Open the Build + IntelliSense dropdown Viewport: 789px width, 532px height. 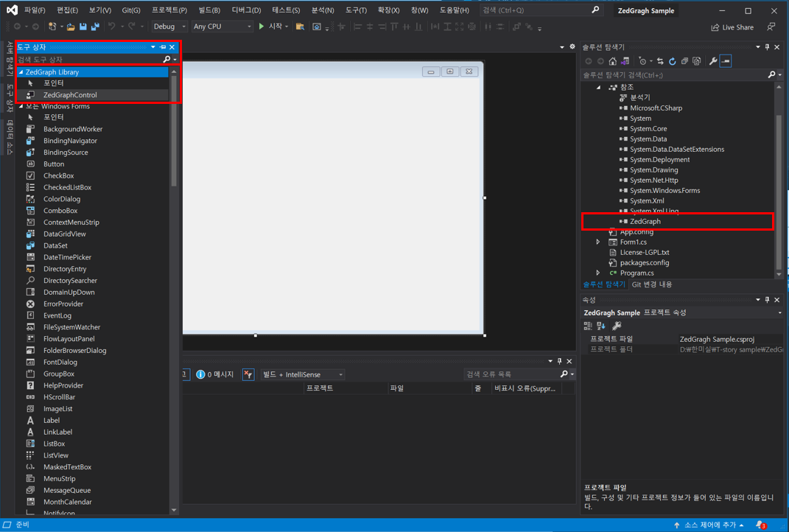click(303, 374)
